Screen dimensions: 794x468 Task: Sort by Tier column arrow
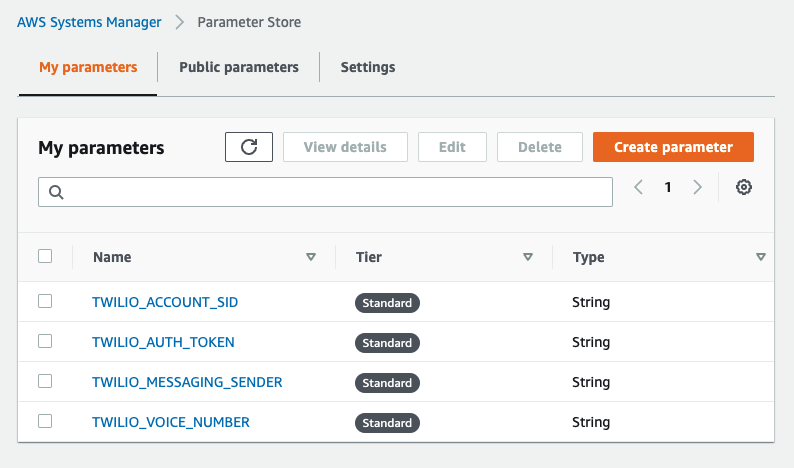528,257
